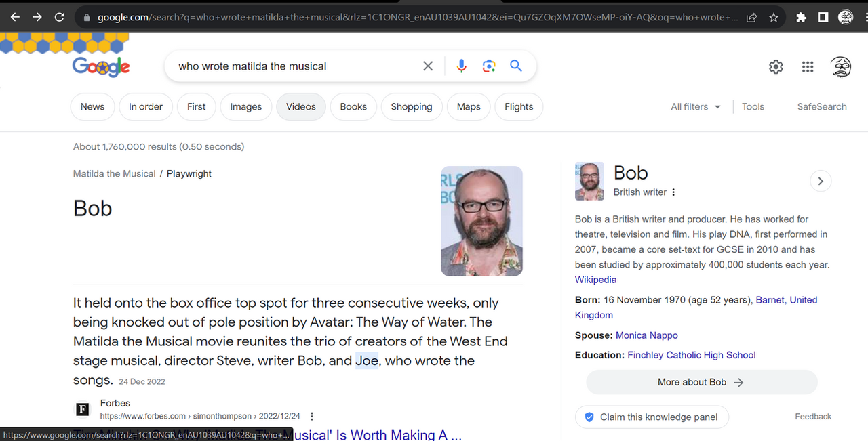Submit search with the magnifier icon
Screen dimensions: 868x441
coord(516,66)
